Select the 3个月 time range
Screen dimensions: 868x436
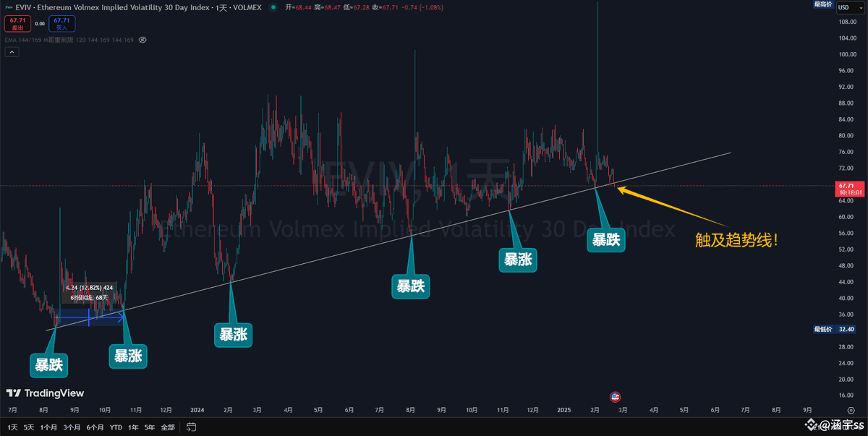click(72, 427)
